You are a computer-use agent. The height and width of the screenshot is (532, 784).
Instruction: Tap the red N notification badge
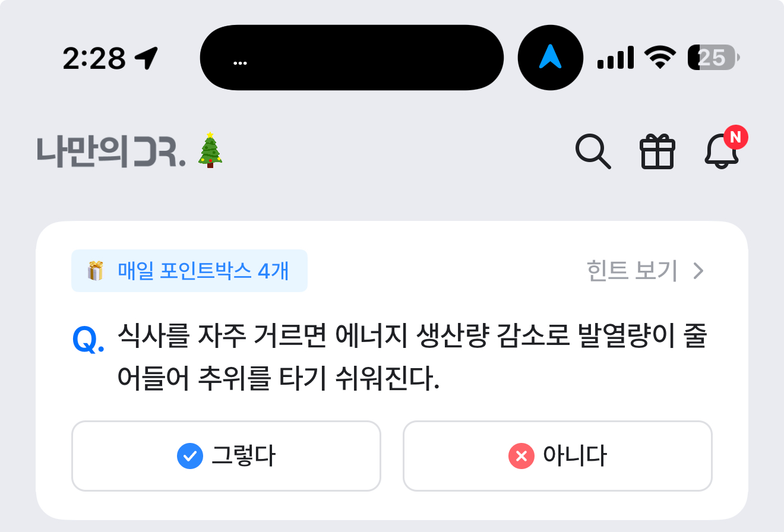[735, 137]
